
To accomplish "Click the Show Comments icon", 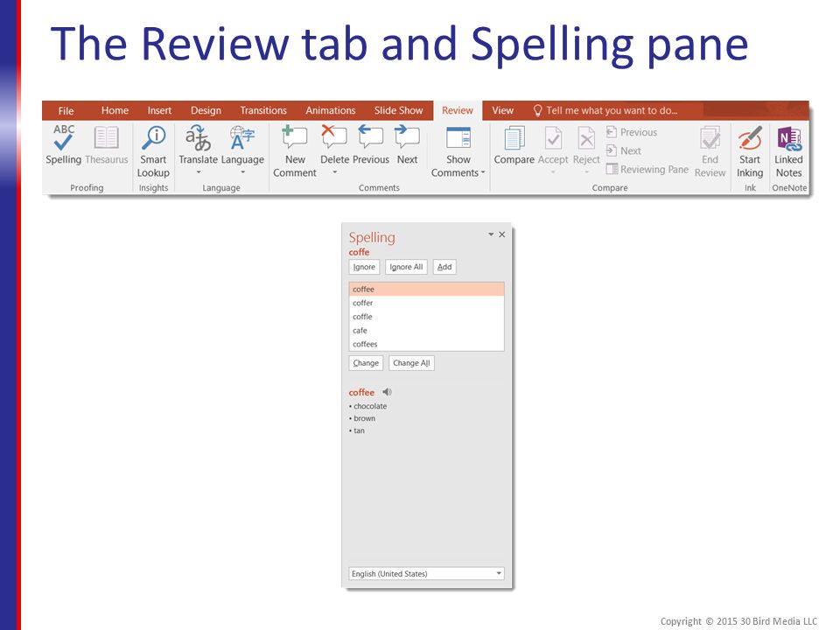I will tap(458, 137).
